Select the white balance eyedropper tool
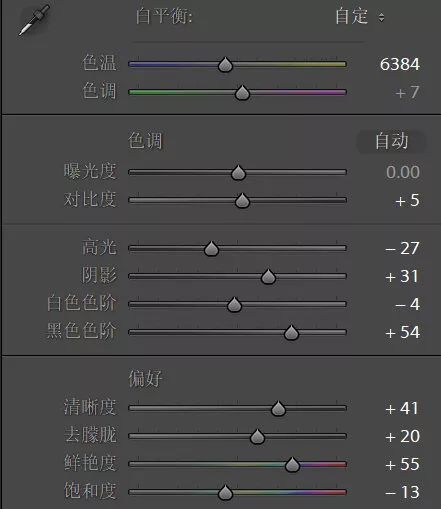The height and width of the screenshot is (509, 441). [x=34, y=20]
